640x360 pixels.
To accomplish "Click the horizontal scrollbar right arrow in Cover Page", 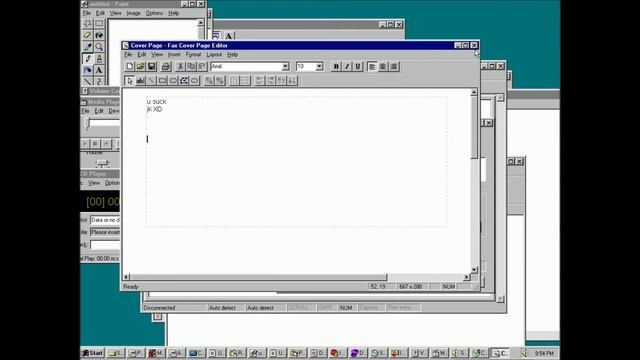I will point(467,277).
